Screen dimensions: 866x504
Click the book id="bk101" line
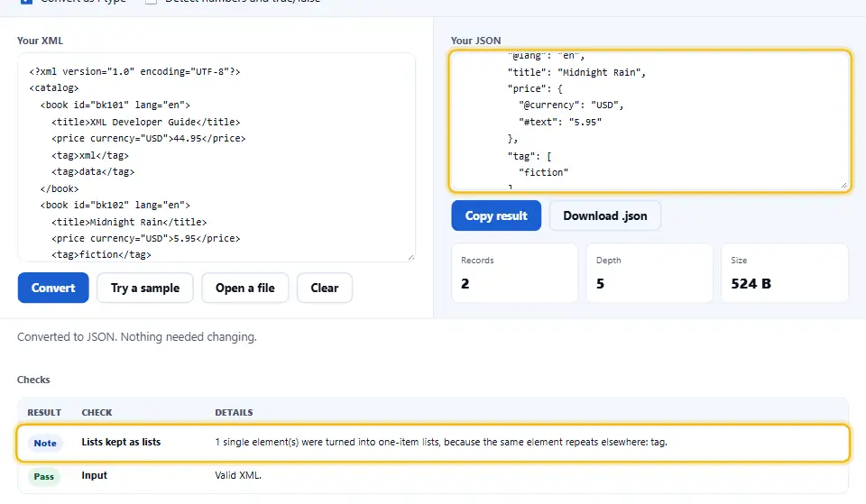(115, 105)
